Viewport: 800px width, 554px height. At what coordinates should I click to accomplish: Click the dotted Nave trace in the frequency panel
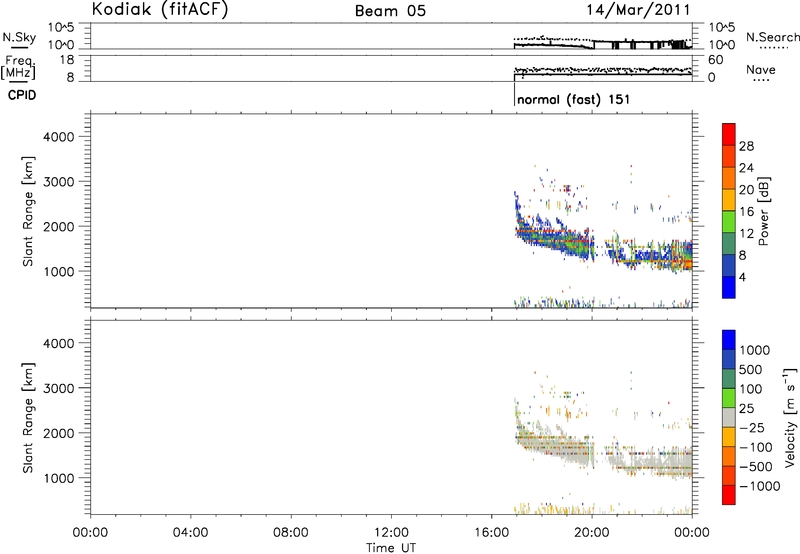[x=602, y=69]
